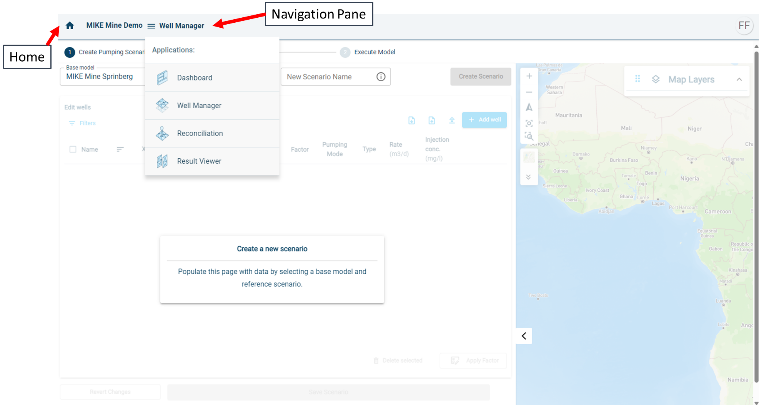Expand the basemap options double chevron
This screenshot has height=405, width=759.
[529, 177]
